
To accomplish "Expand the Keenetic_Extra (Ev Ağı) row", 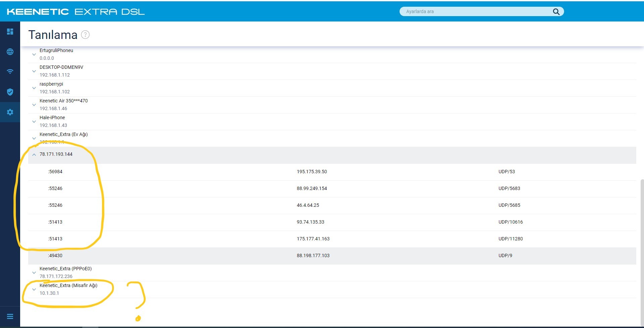I will click(x=34, y=138).
